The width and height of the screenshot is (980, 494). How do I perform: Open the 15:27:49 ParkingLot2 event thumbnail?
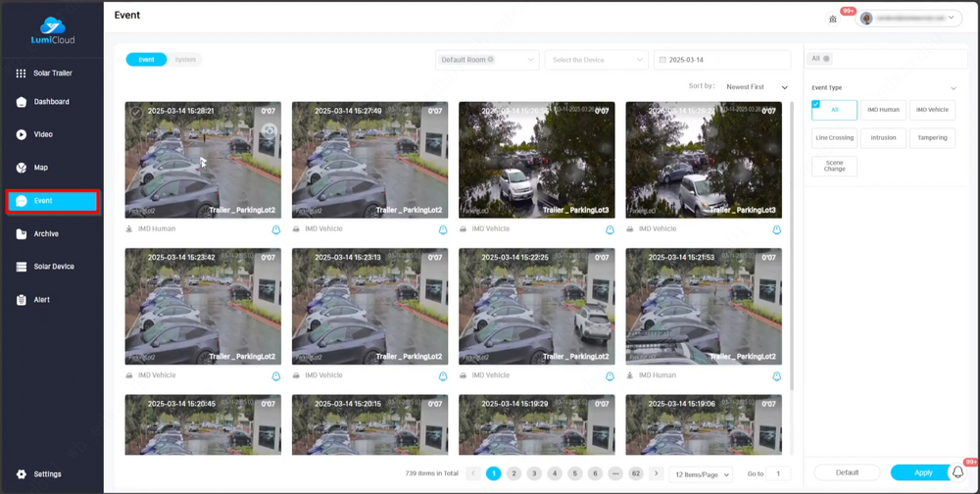[369, 160]
